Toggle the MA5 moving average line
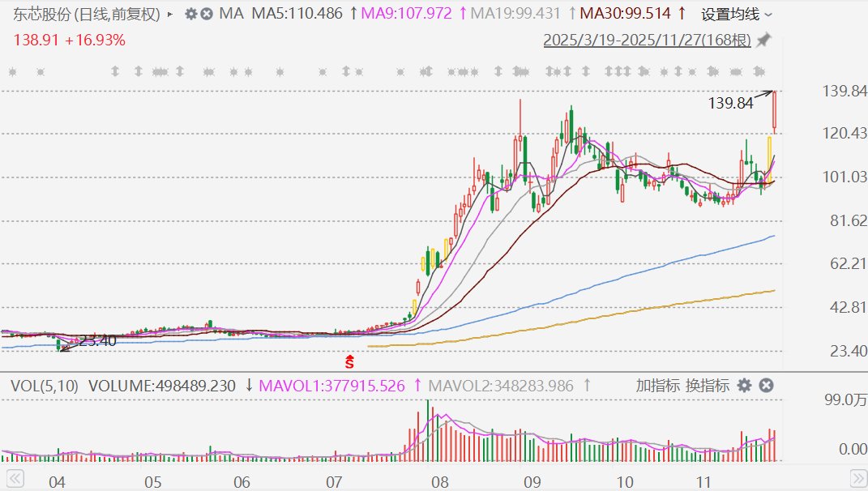Image resolution: width=868 pixels, height=491 pixels. tap(297, 13)
